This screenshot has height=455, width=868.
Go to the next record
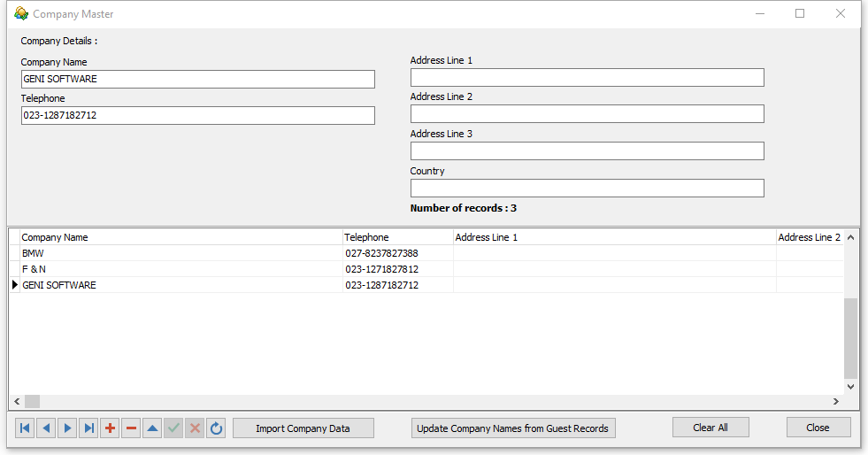pos(67,428)
